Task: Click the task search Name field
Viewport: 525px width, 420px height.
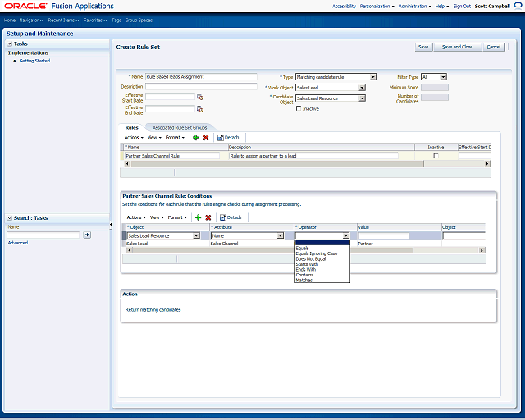Action: click(43, 235)
